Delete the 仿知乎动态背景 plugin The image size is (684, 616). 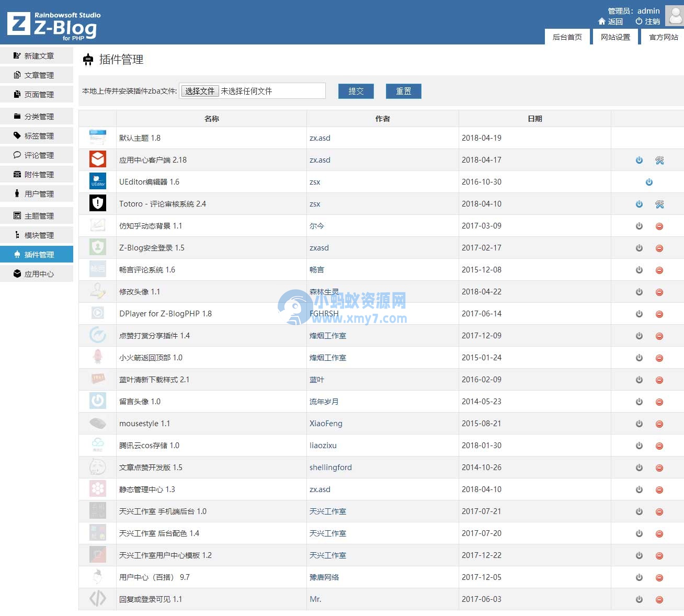(659, 226)
